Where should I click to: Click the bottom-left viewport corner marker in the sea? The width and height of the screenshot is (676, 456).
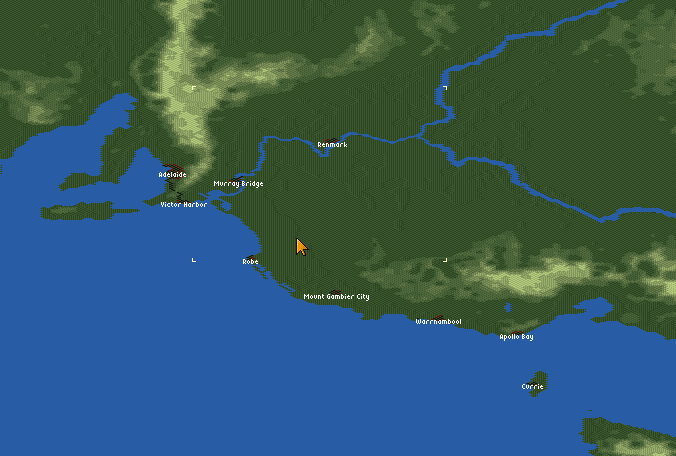tap(194, 260)
